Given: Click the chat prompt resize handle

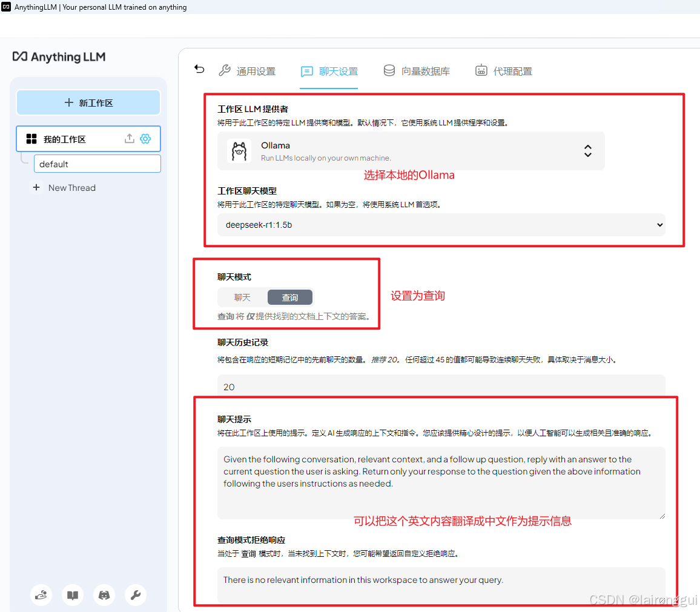Looking at the screenshot, I should (x=662, y=516).
